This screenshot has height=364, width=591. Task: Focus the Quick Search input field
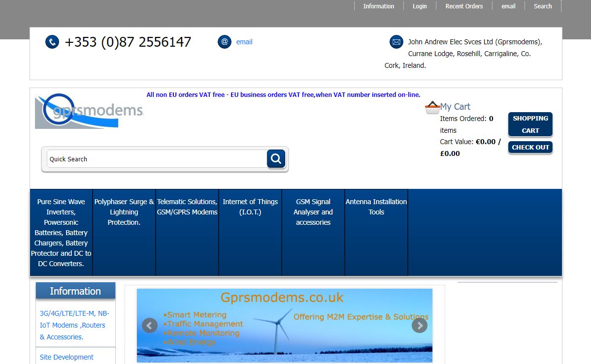pyautogui.click(x=157, y=159)
